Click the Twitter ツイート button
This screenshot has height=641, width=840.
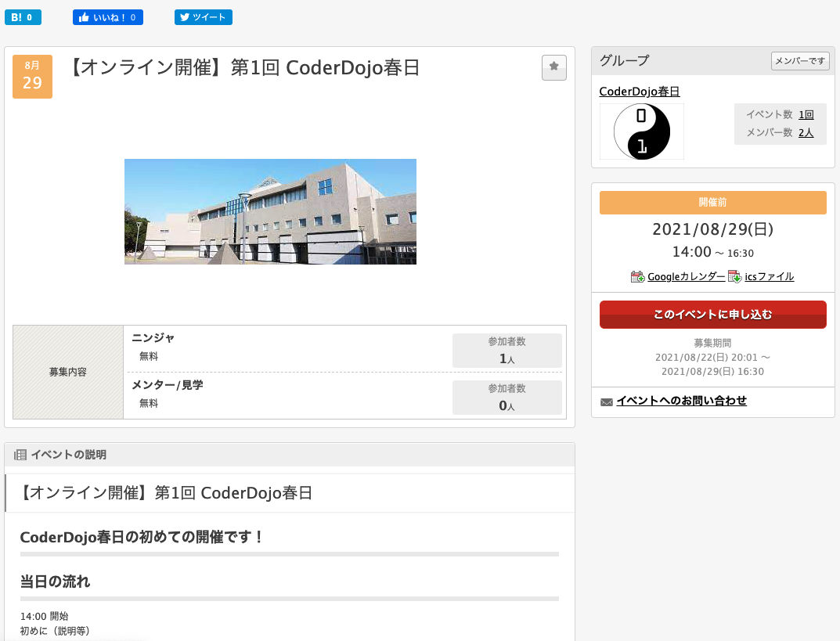[x=203, y=17]
